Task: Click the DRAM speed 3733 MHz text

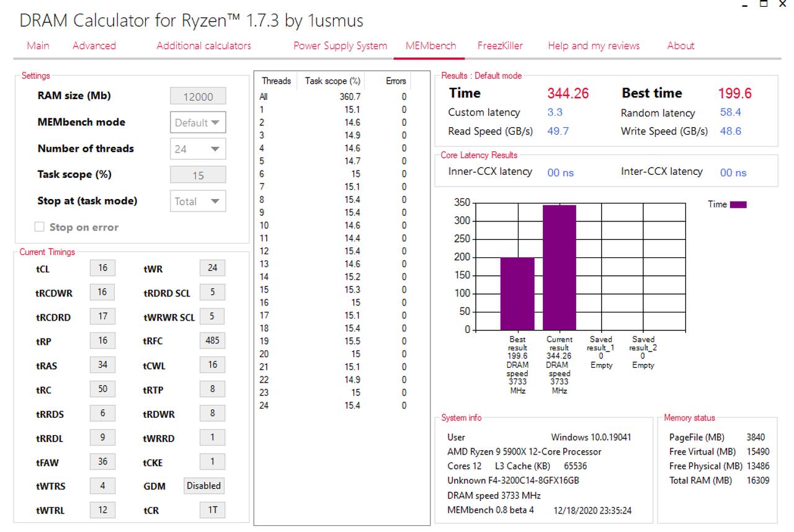Action: [x=494, y=495]
